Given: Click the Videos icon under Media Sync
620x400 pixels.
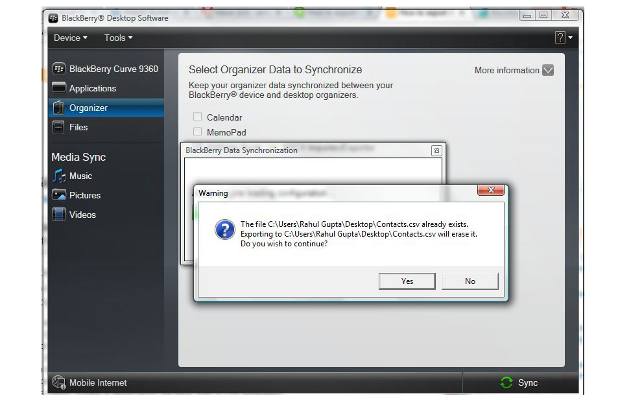Looking at the screenshot, I should coord(59,214).
